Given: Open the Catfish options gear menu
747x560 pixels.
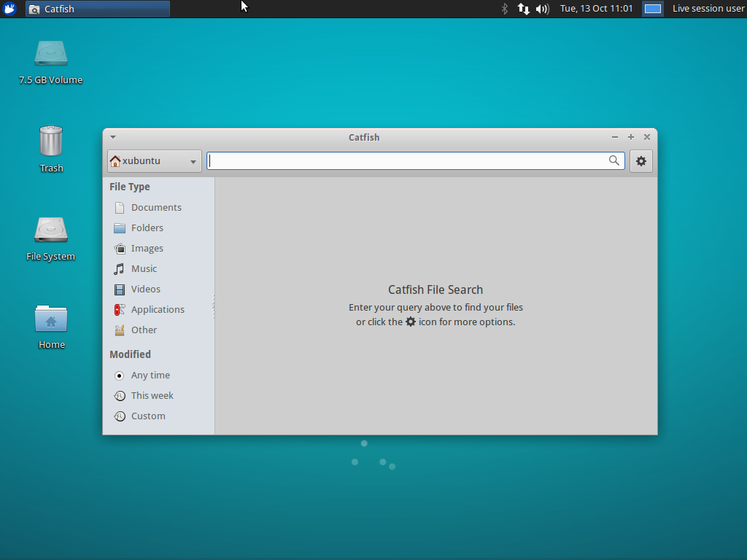Looking at the screenshot, I should point(640,160).
